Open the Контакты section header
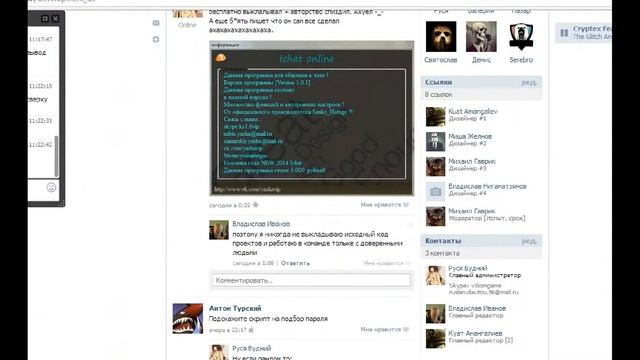640x360 pixels. (443, 241)
